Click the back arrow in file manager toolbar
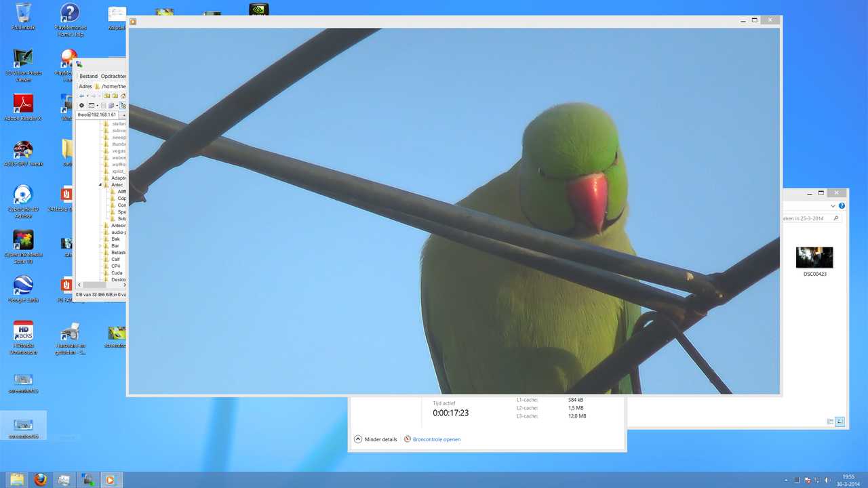868x488 pixels. [x=82, y=96]
